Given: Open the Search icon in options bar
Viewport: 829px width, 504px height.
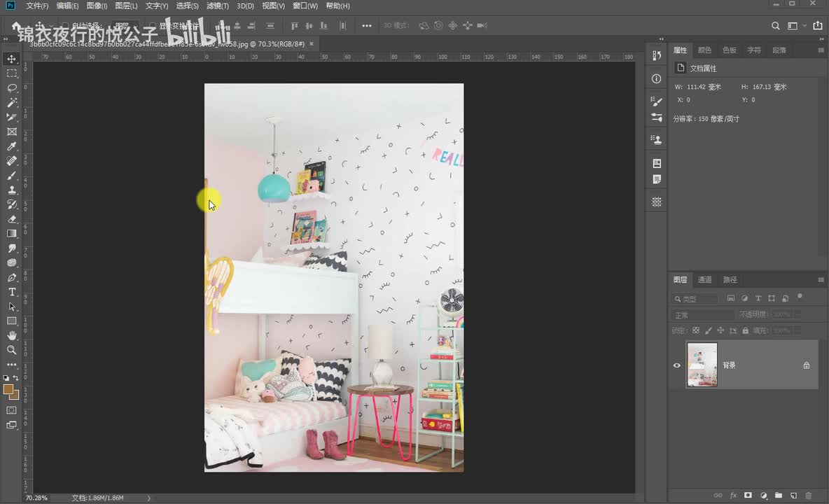Looking at the screenshot, I should pyautogui.click(x=776, y=25).
